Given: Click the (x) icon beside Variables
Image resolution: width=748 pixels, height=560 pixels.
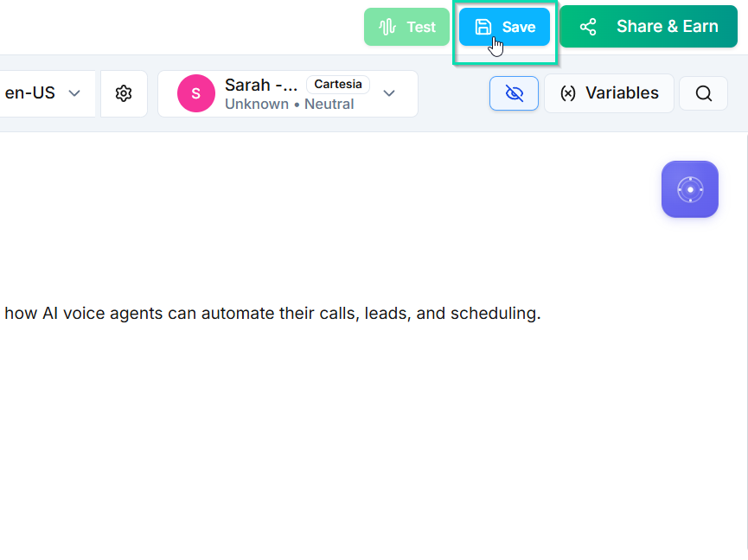Looking at the screenshot, I should point(568,93).
